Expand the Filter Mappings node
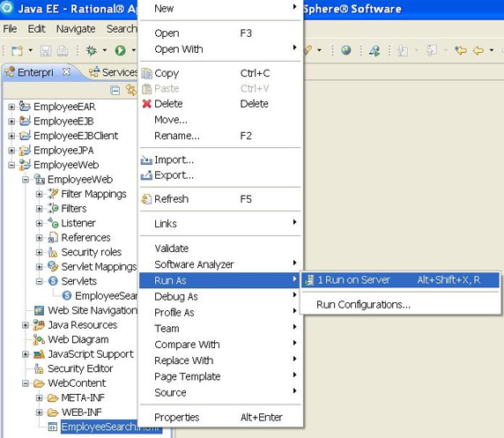The height and width of the screenshot is (438, 504). [x=40, y=194]
